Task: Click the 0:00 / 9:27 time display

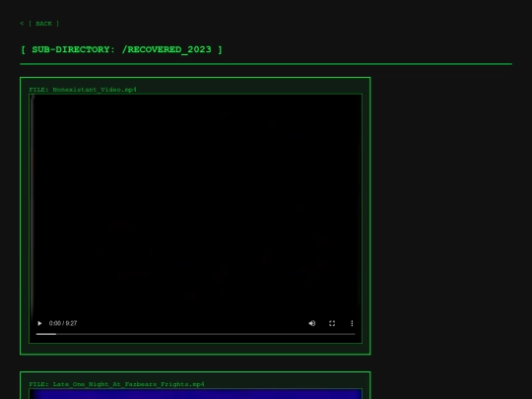Action: pos(63,323)
